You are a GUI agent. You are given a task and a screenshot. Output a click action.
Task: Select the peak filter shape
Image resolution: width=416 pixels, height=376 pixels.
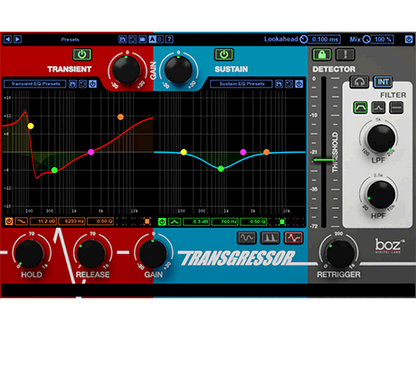(x=378, y=108)
